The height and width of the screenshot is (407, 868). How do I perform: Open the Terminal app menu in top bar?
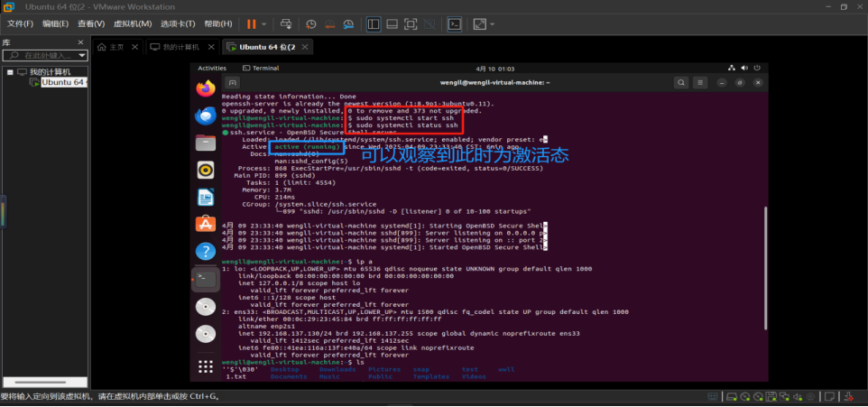(261, 68)
